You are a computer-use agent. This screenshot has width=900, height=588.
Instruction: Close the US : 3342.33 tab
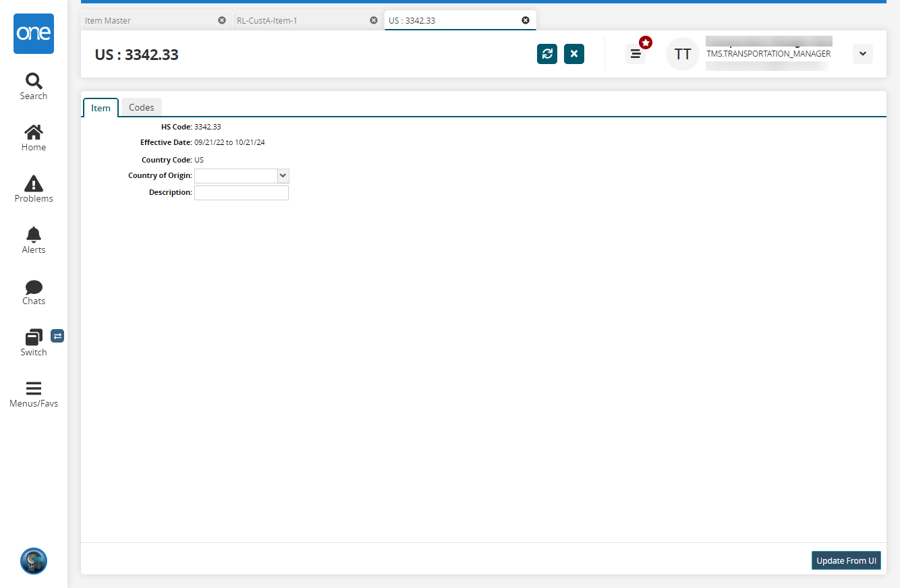point(526,20)
